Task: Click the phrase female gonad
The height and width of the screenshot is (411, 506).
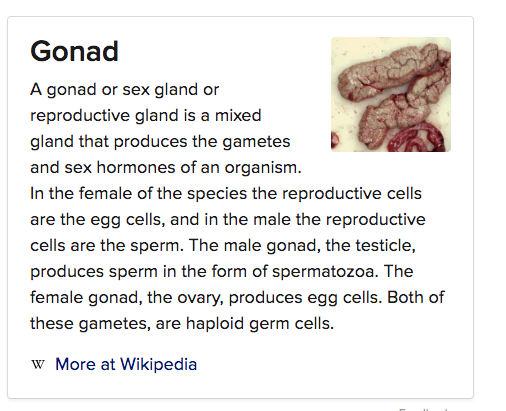Action: point(84,298)
